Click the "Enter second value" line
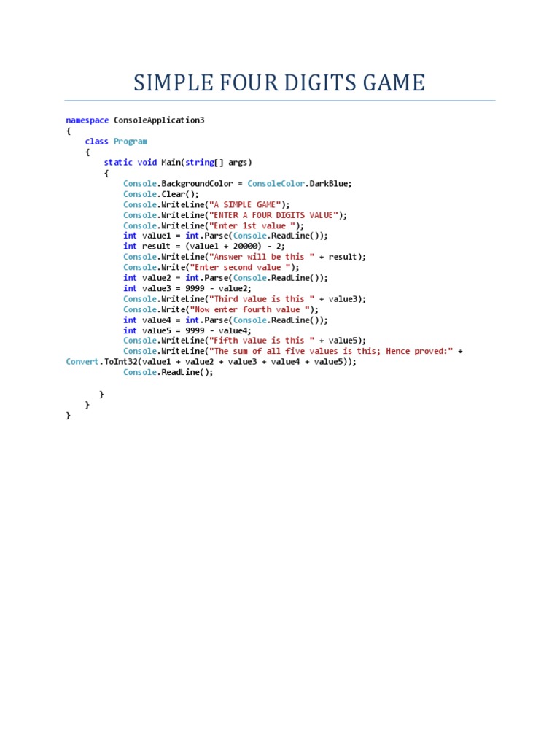The width and height of the screenshot is (560, 747). [211, 267]
